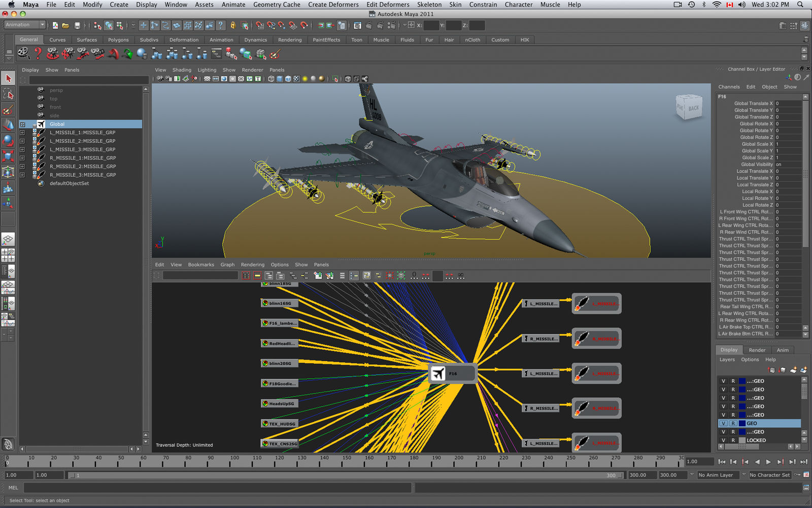Screen dimensions: 812x508
Task: Expand the Global node in Outliner
Action: pyautogui.click(x=22, y=124)
